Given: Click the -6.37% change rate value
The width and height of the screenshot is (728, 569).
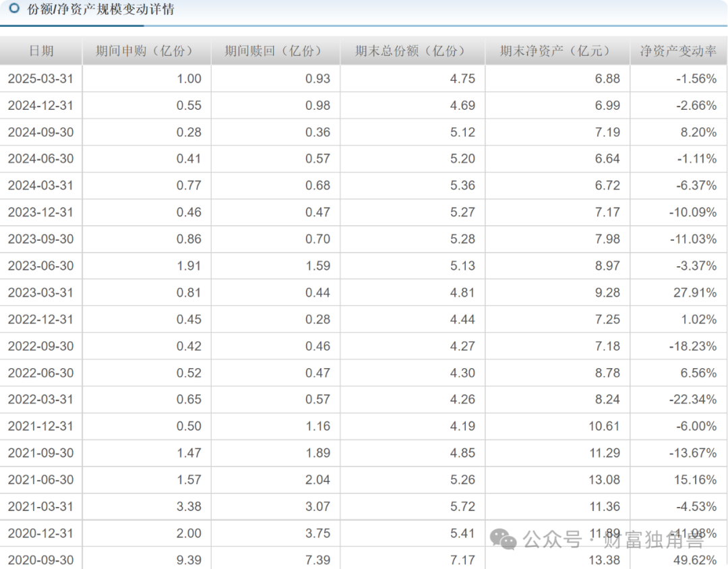Looking at the screenshot, I should tap(696, 185).
